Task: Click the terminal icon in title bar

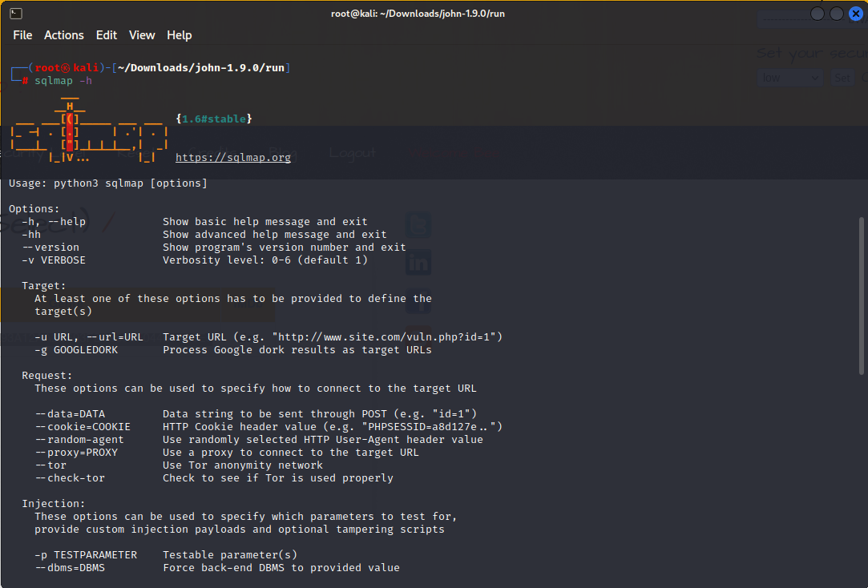Action: click(16, 14)
